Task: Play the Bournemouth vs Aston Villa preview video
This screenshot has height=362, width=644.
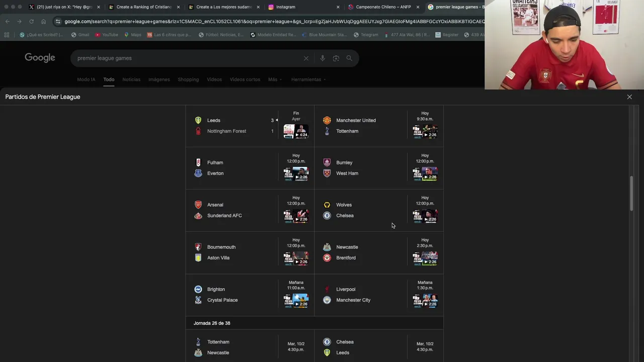Action: coord(296,258)
